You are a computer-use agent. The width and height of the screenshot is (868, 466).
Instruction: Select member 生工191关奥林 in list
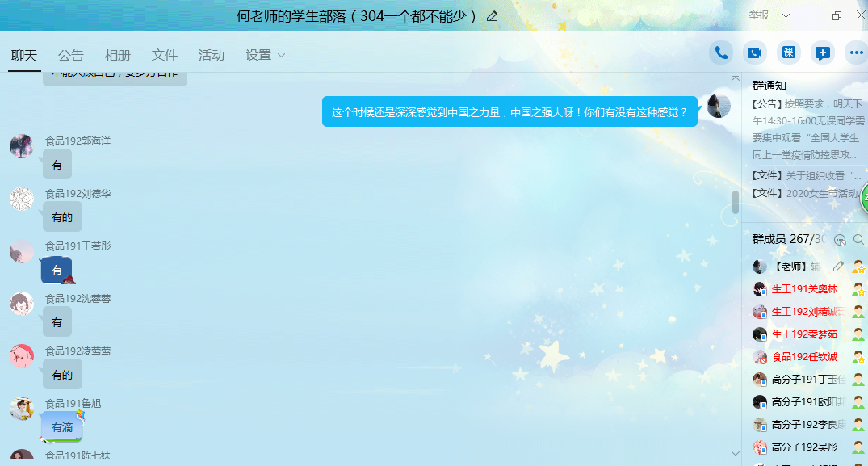tap(804, 289)
